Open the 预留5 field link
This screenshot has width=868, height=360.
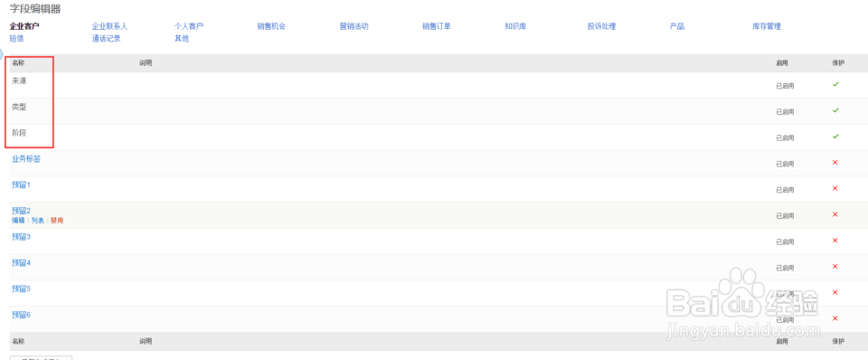point(21,289)
